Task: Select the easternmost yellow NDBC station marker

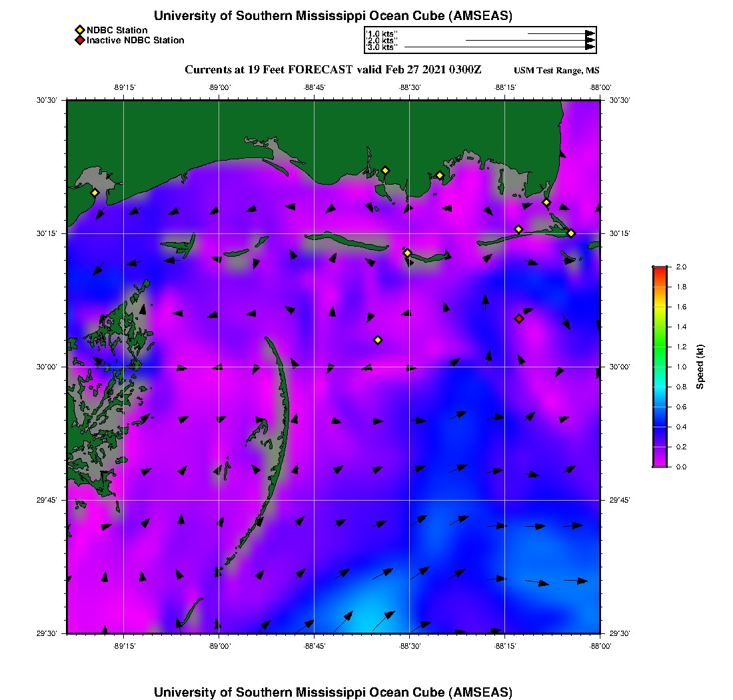Action: 571,233
